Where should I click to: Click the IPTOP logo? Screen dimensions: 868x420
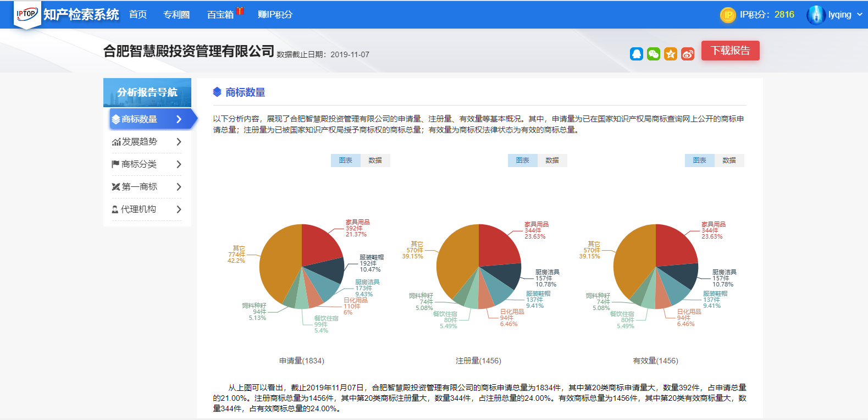[x=26, y=14]
